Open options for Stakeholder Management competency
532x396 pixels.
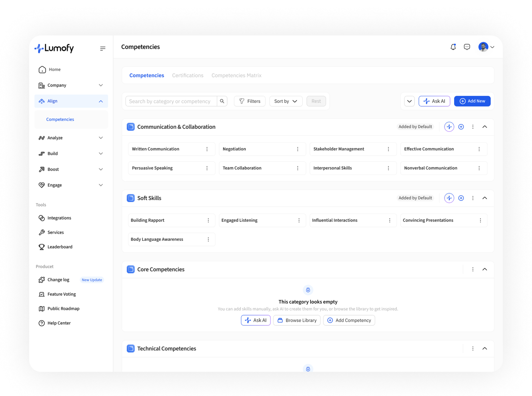click(x=388, y=149)
